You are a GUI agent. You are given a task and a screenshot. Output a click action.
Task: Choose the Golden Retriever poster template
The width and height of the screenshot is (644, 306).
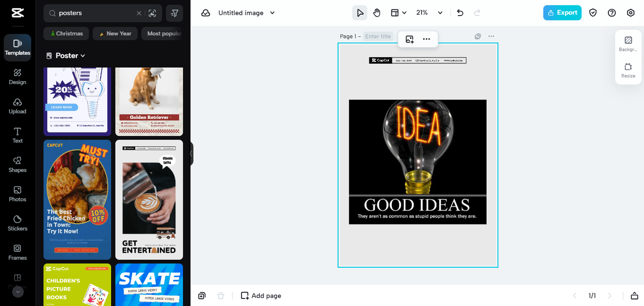(149, 101)
